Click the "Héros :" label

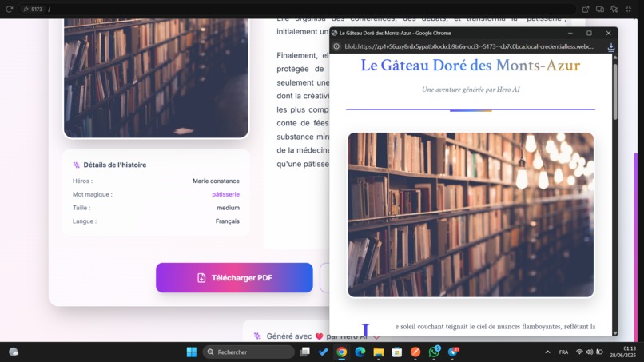coord(82,181)
